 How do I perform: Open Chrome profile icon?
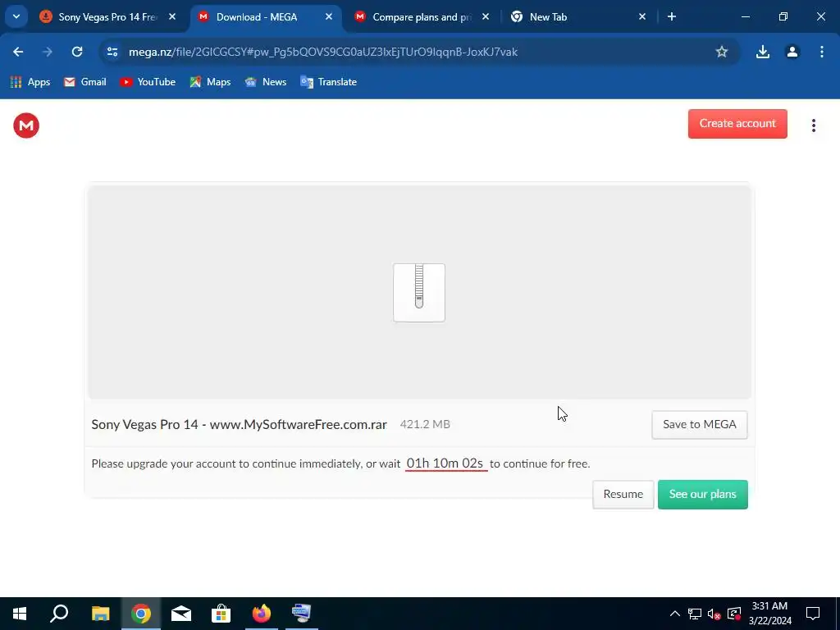(x=792, y=52)
